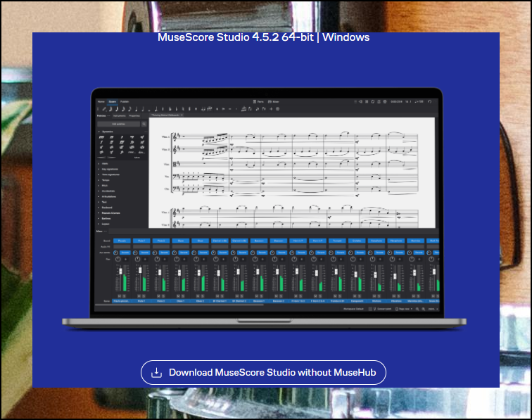Close the open score document tab
532x420 pixels.
[182, 115]
